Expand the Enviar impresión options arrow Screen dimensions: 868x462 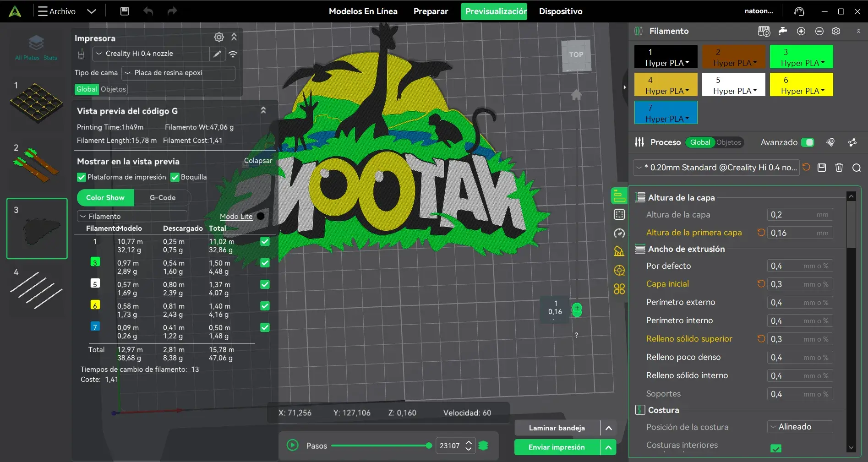[609, 447]
